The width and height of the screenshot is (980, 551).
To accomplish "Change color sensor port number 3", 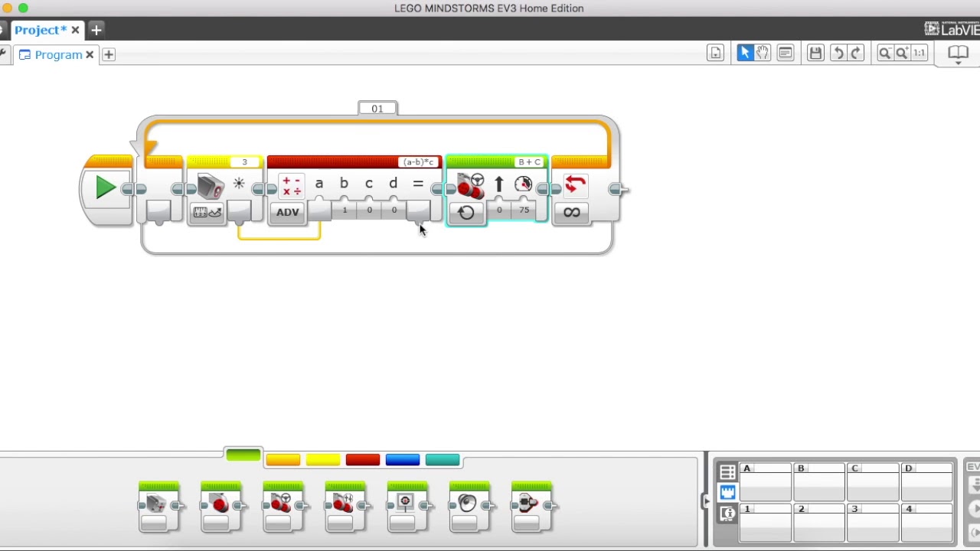I will (x=244, y=162).
